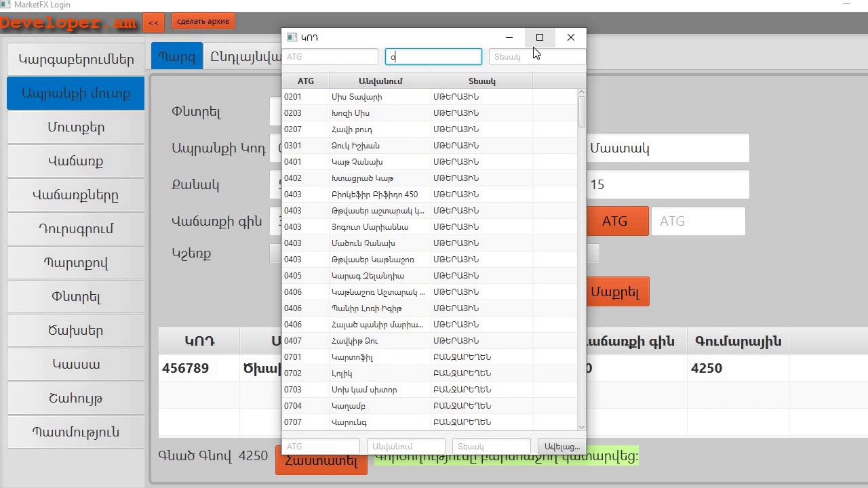Select row 0301 Ձուկ Իշխան
Viewport: 868px width, 488px height.
click(430, 146)
